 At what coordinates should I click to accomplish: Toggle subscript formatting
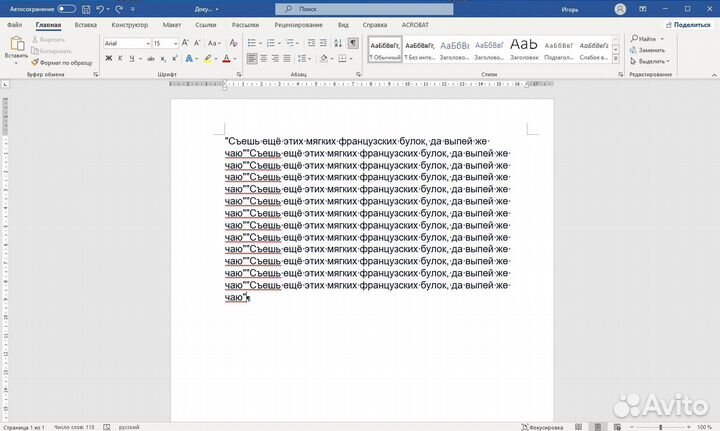(x=163, y=58)
